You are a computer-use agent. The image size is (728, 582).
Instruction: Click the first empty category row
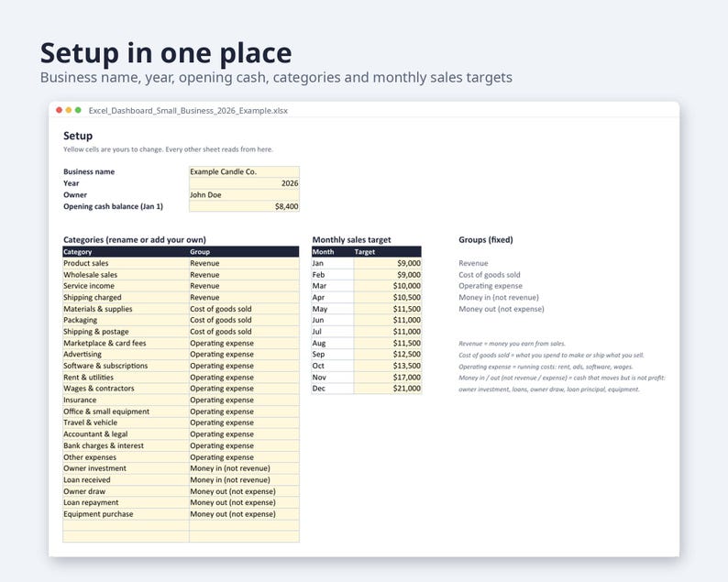click(126, 525)
